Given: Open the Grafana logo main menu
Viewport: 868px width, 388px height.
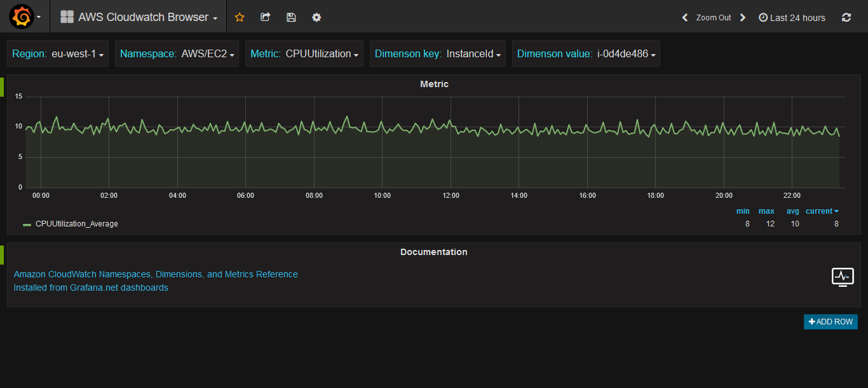Looking at the screenshot, I should (x=25, y=17).
